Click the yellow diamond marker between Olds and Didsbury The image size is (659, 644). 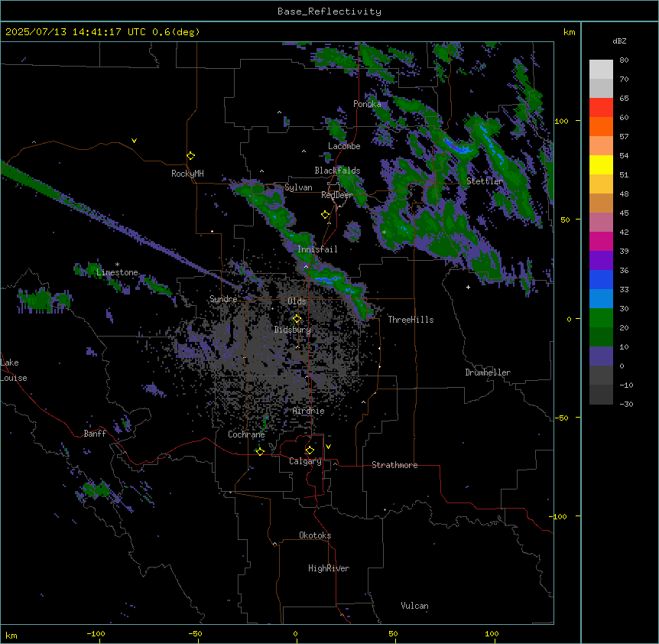point(297,319)
